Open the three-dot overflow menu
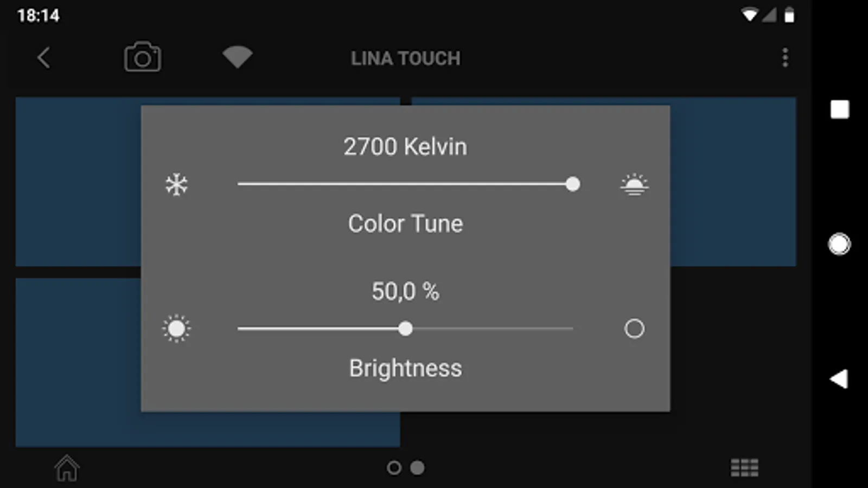 tap(784, 57)
